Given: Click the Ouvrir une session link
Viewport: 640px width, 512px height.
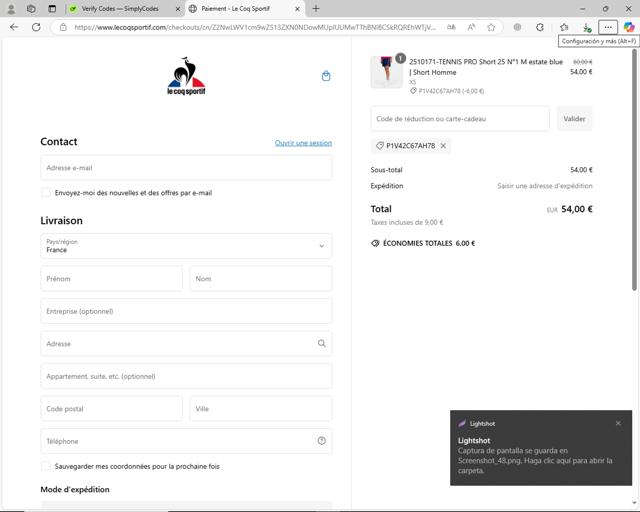Looking at the screenshot, I should [303, 143].
